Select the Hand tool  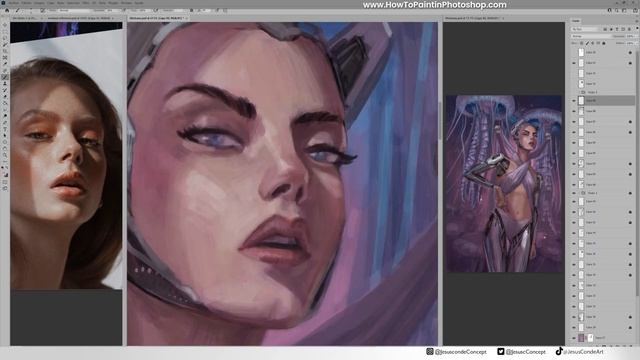click(5, 149)
